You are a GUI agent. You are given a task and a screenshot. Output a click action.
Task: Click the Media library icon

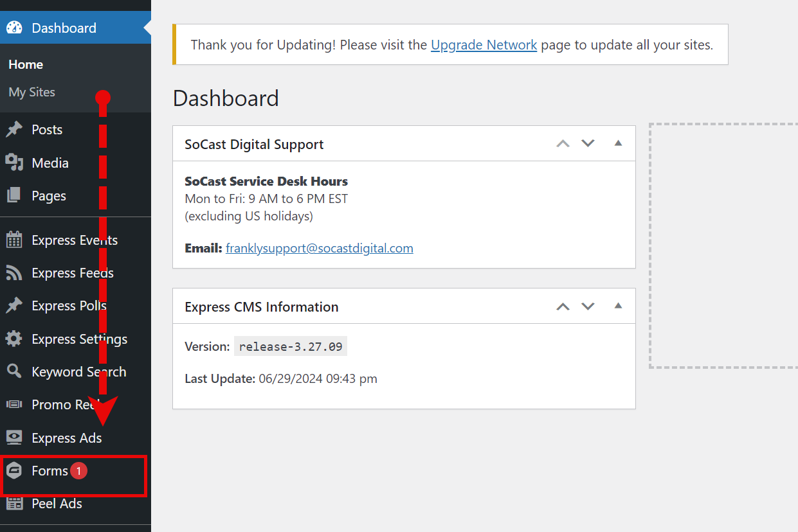click(x=14, y=163)
